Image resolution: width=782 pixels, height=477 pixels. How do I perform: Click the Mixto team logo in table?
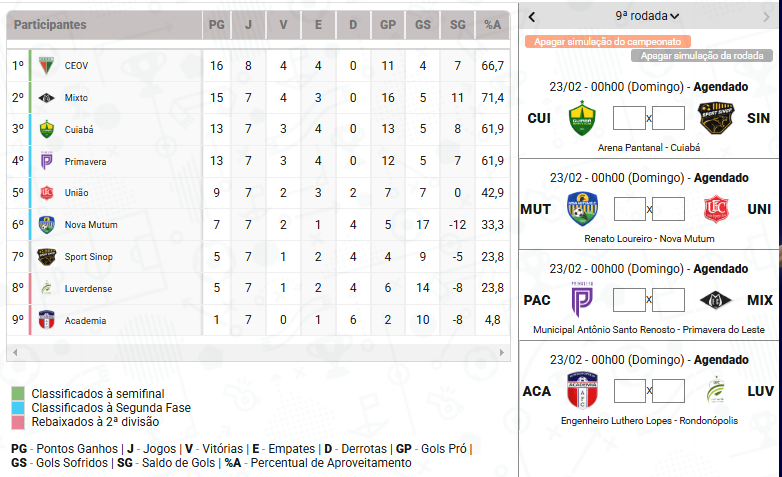click(46, 98)
